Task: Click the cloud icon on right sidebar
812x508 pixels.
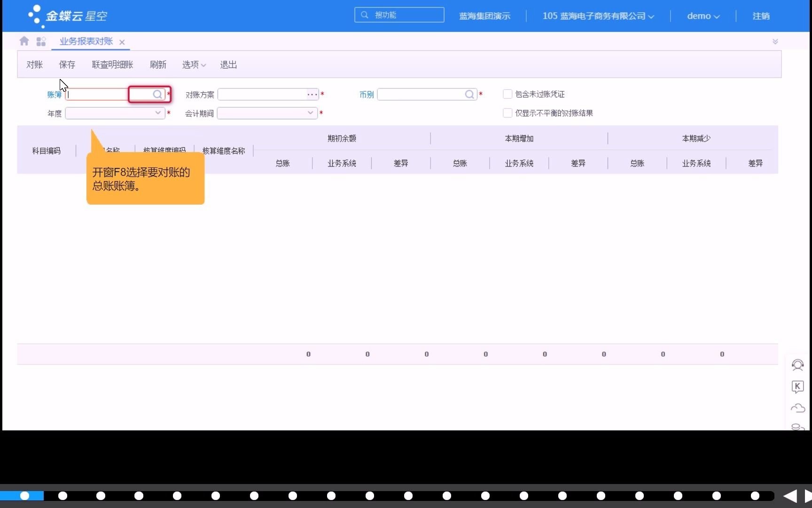Action: [797, 408]
